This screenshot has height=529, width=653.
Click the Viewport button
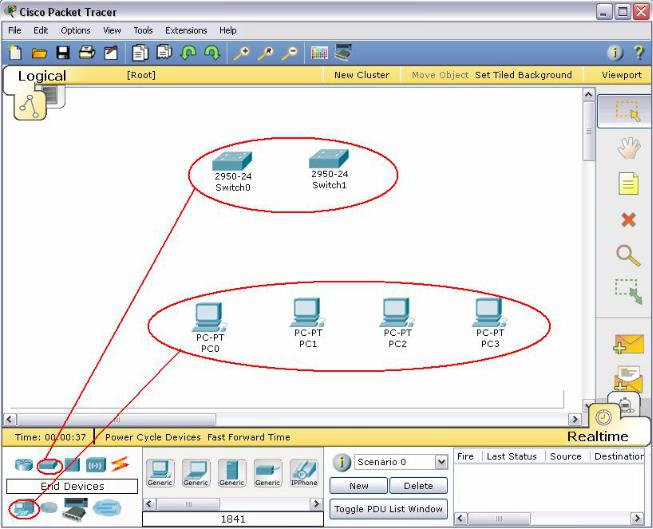pos(621,75)
